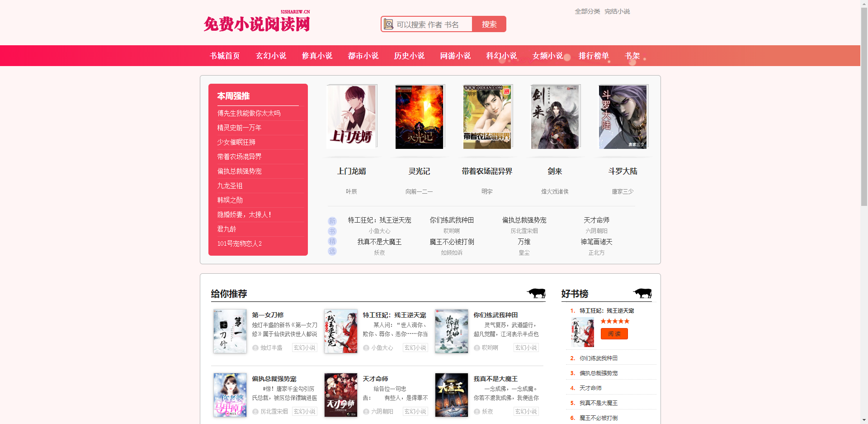Image resolution: width=868 pixels, height=424 pixels.
Task: Open 101号宠物恋人2 in weekly list
Action: [240, 243]
